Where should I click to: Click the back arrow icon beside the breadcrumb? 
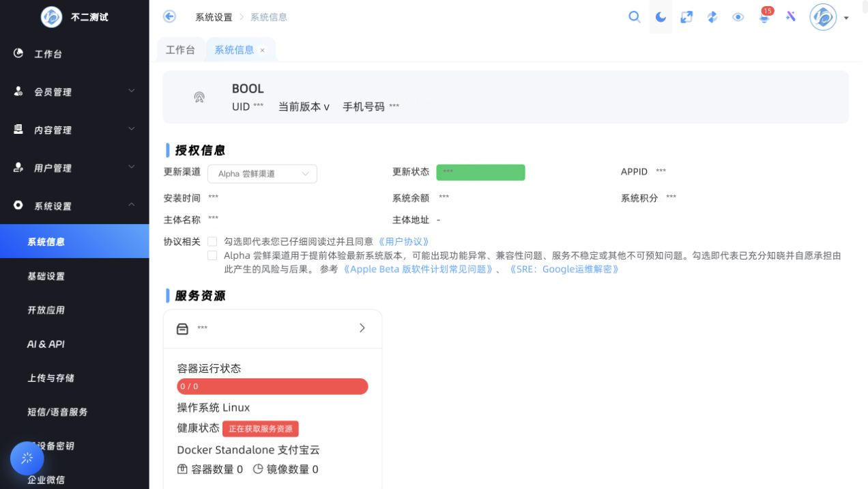tap(169, 16)
